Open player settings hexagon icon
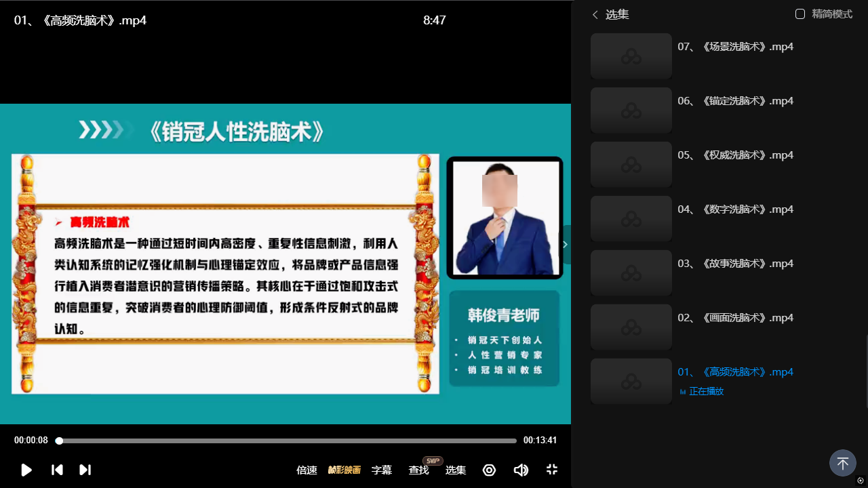Screen dimensions: 868x488 [489, 470]
